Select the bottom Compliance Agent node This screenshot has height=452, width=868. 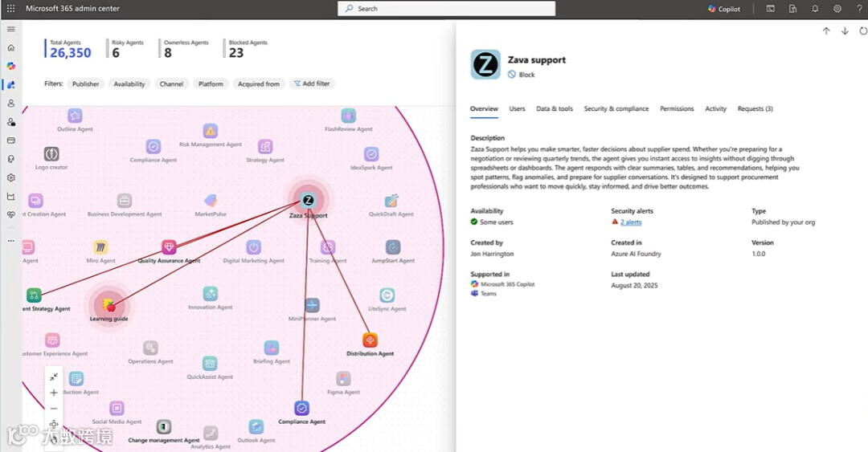click(301, 409)
